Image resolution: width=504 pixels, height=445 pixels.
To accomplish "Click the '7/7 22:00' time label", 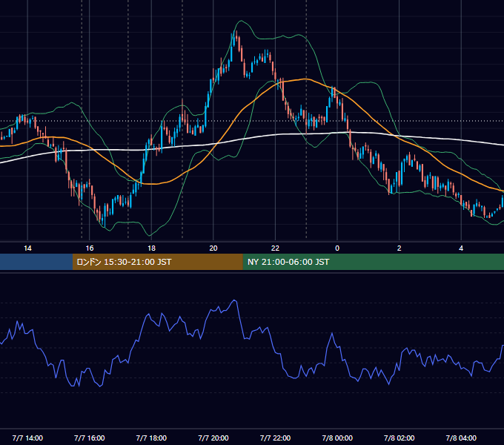I will coord(275,438).
